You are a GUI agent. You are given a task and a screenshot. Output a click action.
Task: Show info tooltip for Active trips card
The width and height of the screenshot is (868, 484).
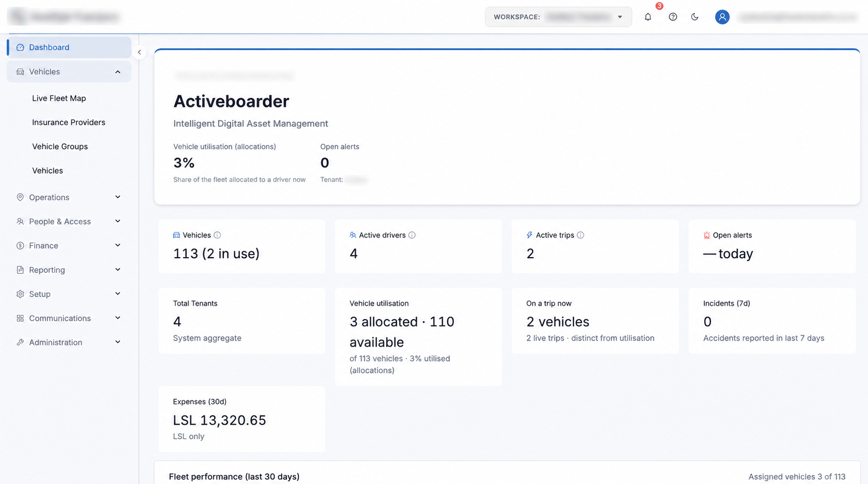tap(581, 235)
